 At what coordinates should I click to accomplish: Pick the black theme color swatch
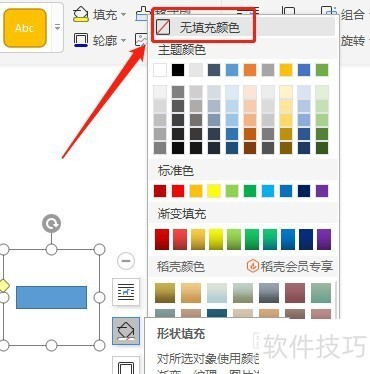178,70
